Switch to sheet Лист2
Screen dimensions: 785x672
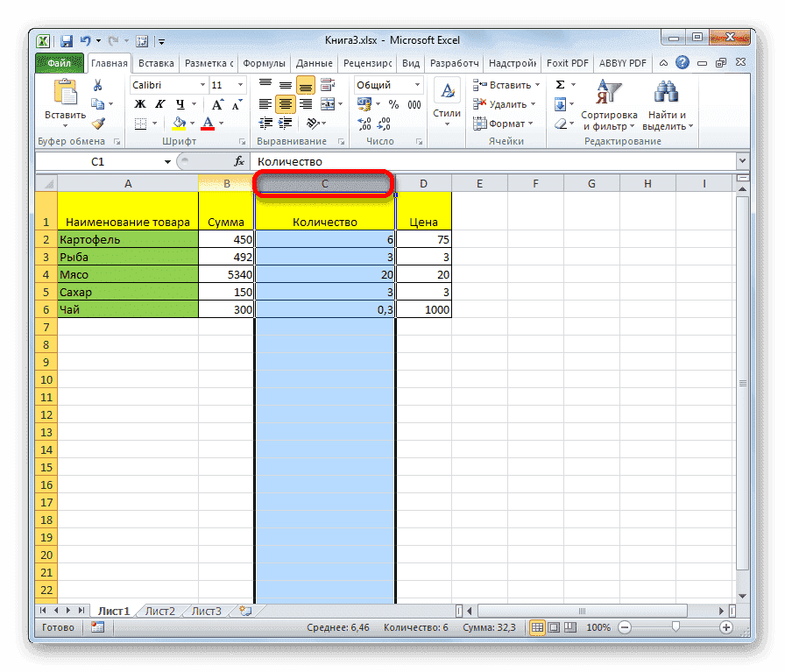(x=159, y=611)
